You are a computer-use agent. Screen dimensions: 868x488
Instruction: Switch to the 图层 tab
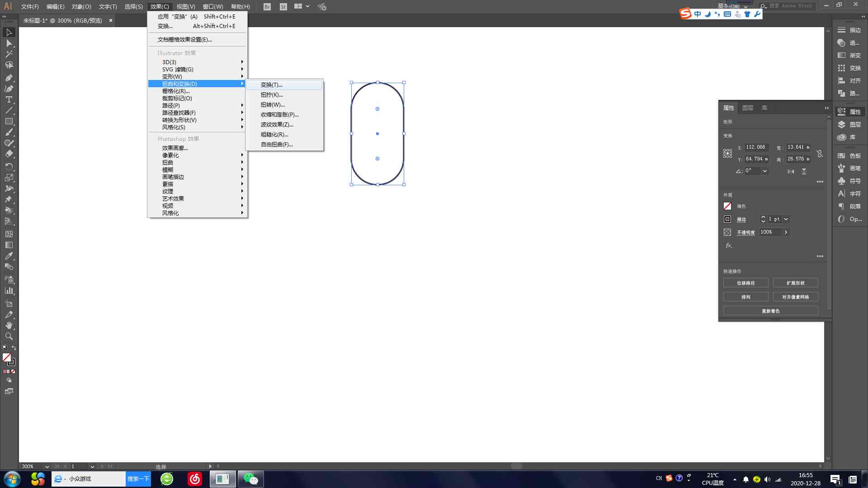[747, 108]
